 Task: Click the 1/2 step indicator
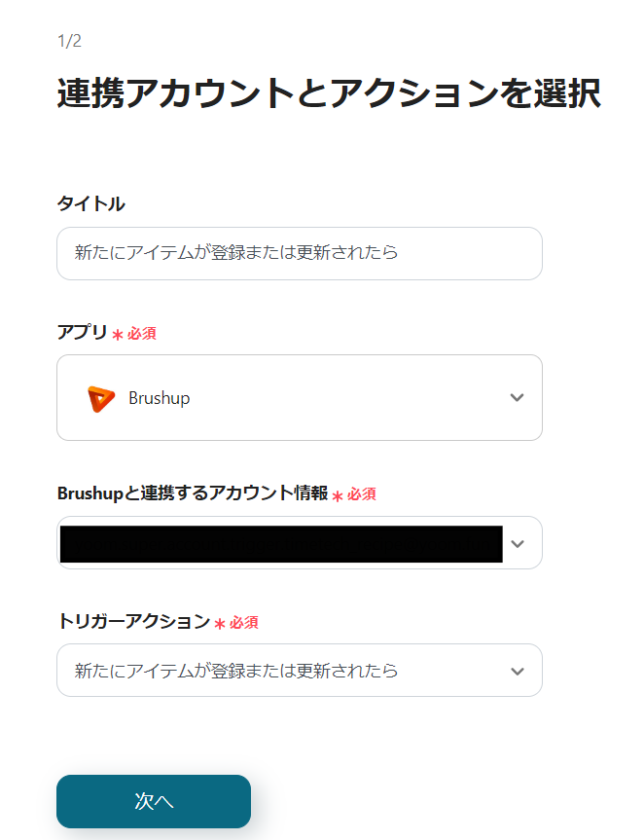click(x=69, y=41)
